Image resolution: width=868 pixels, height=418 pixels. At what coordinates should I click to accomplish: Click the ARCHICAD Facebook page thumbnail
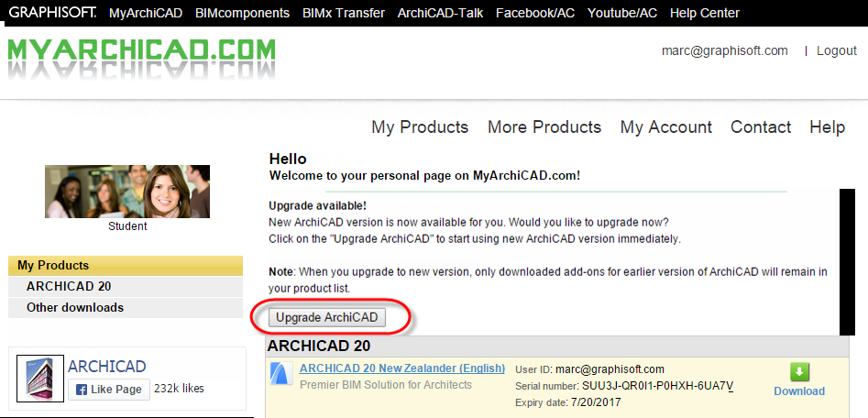pos(40,379)
